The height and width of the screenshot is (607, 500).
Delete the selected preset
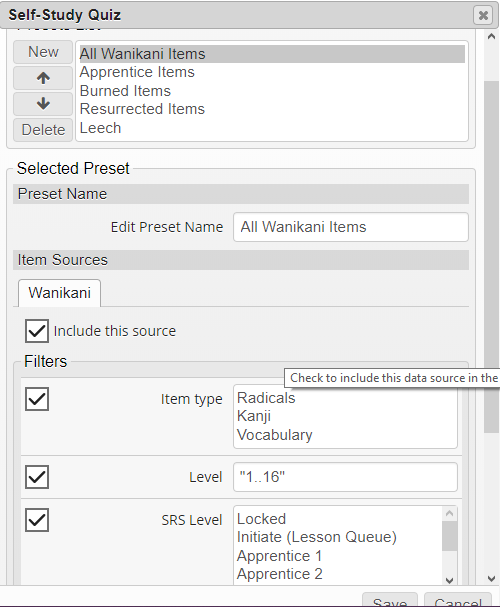pos(43,130)
